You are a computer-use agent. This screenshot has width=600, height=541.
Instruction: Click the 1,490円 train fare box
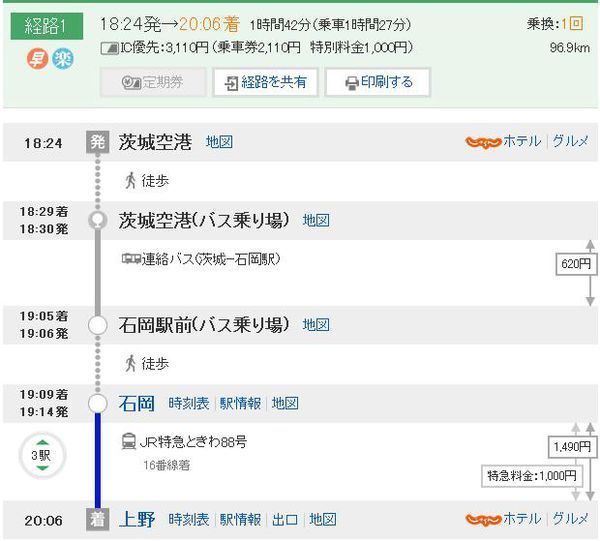(x=572, y=446)
